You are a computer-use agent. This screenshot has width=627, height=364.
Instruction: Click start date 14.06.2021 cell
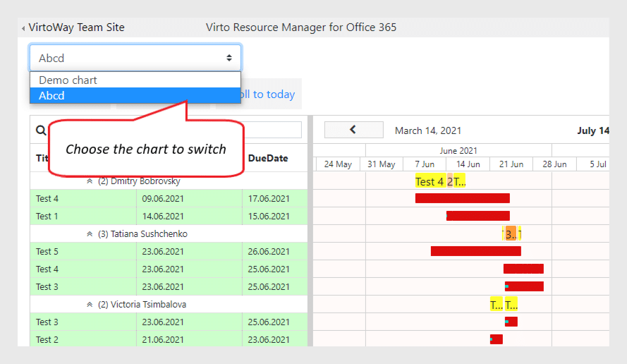pyautogui.click(x=189, y=216)
